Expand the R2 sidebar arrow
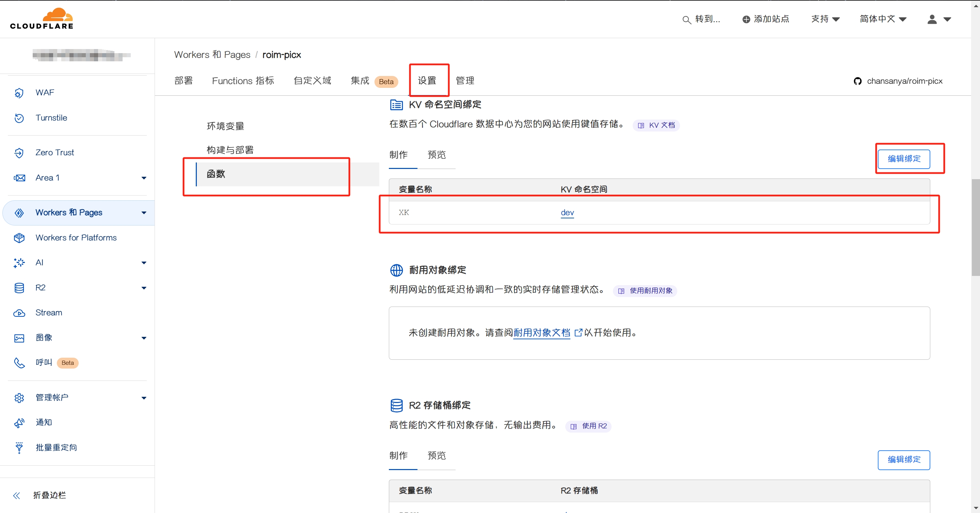 pyautogui.click(x=144, y=288)
